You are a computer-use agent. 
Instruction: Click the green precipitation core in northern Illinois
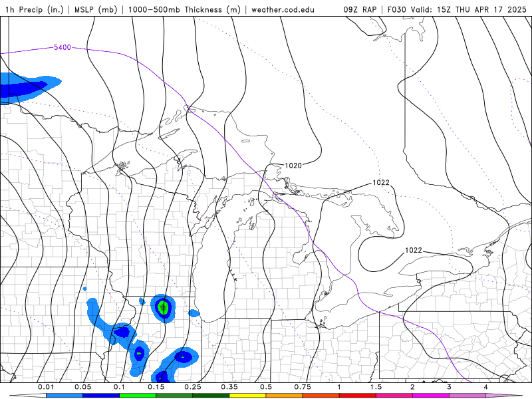click(164, 307)
